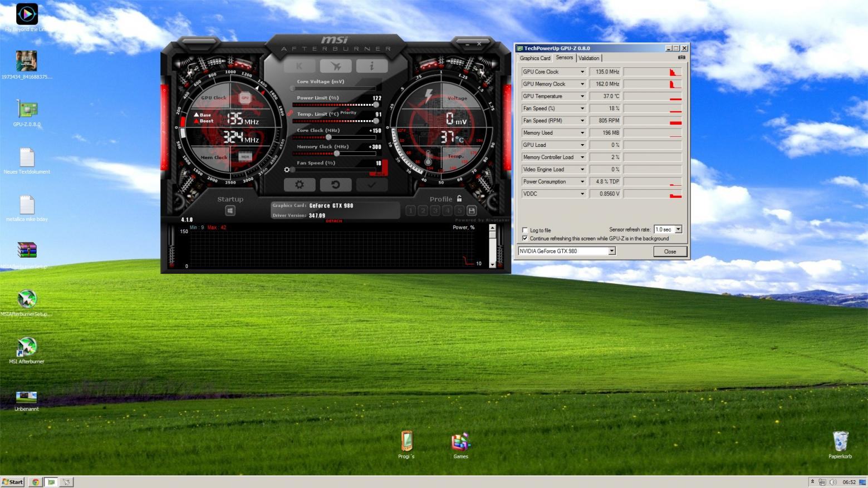
Task: Select the metallica mike bday desktop file
Action: coord(26,208)
